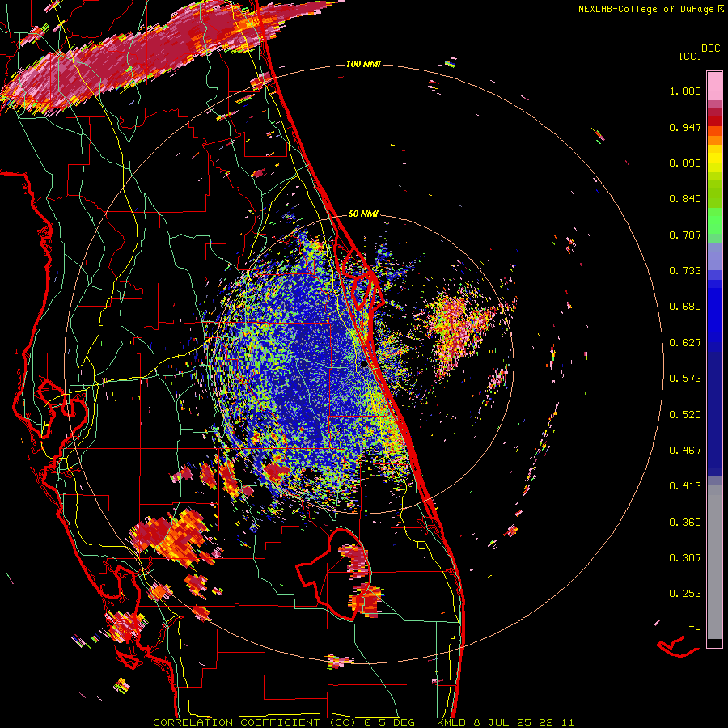Click the NEXLAB-College of DuPage credit text
Viewport: 728px width, 728px height.
click(645, 9)
